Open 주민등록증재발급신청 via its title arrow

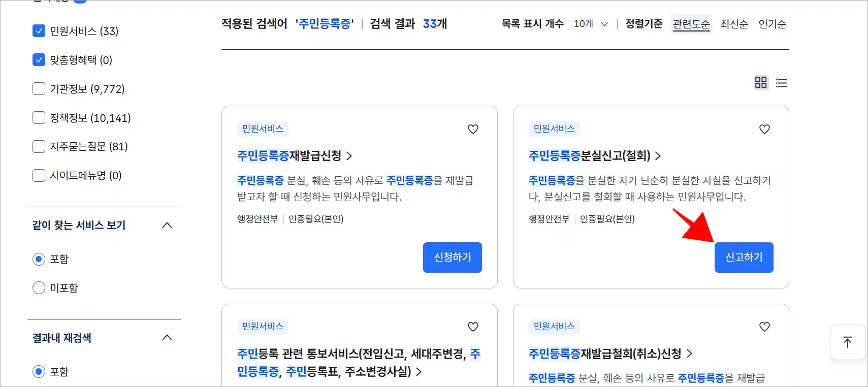(x=349, y=156)
